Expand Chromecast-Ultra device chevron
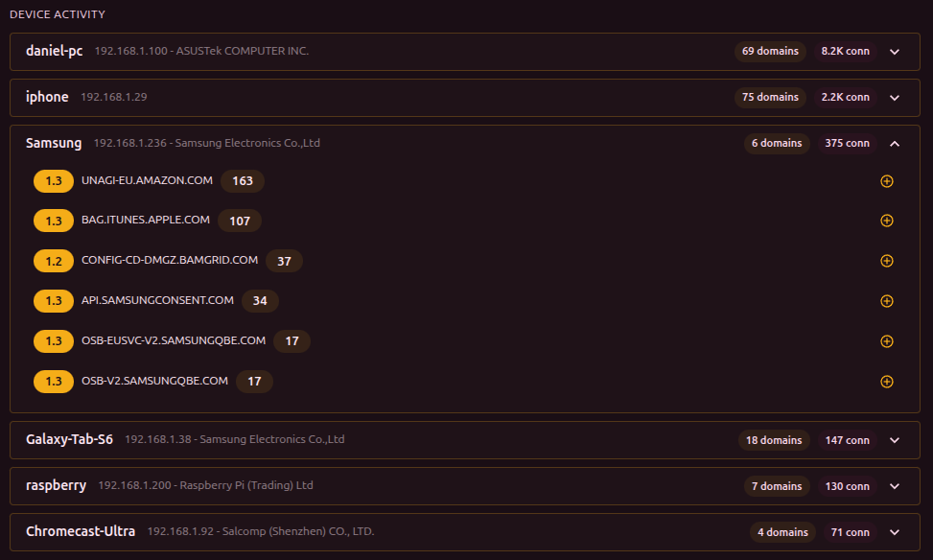Screen dimensions: 933x560 pyautogui.click(x=895, y=532)
